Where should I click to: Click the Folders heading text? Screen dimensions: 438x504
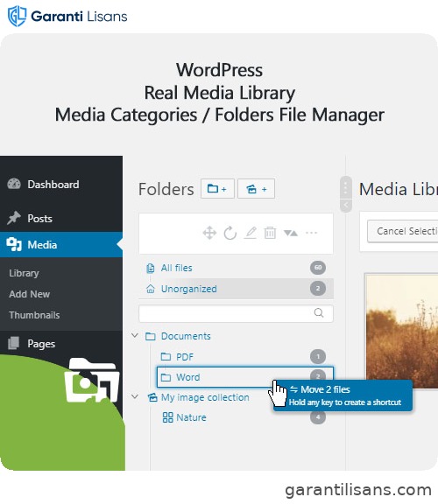[x=166, y=189]
